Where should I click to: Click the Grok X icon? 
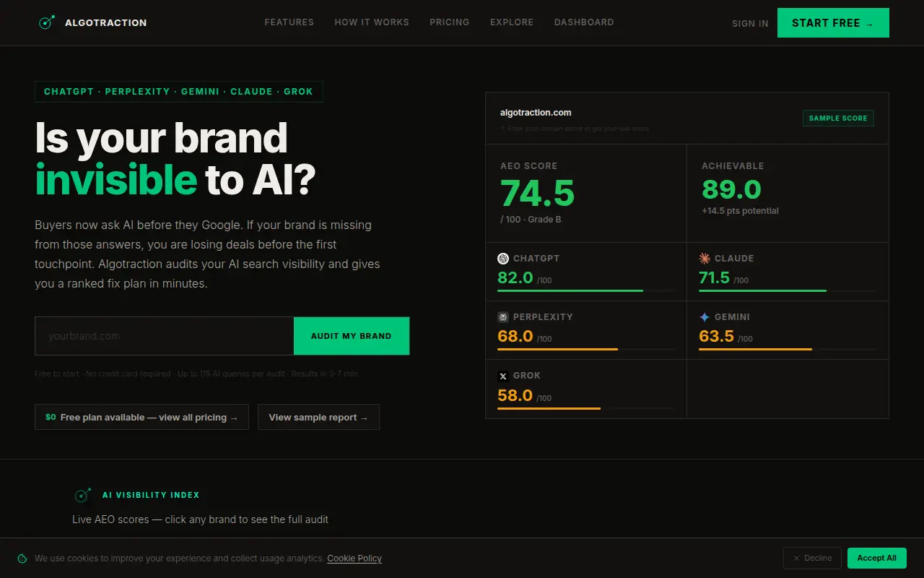(x=503, y=376)
